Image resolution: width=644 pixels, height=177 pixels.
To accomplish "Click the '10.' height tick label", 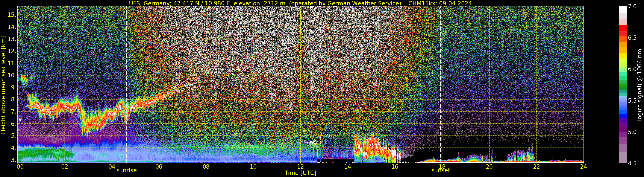I will click(x=12, y=75).
